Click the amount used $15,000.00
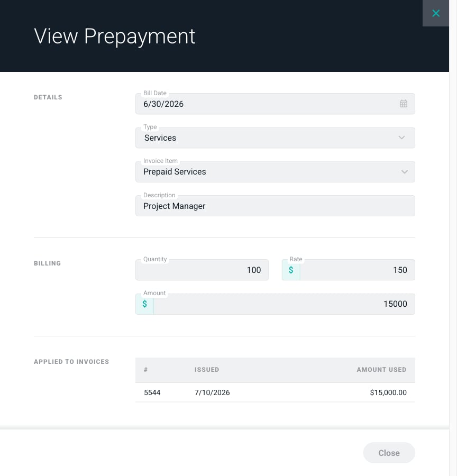 388,392
